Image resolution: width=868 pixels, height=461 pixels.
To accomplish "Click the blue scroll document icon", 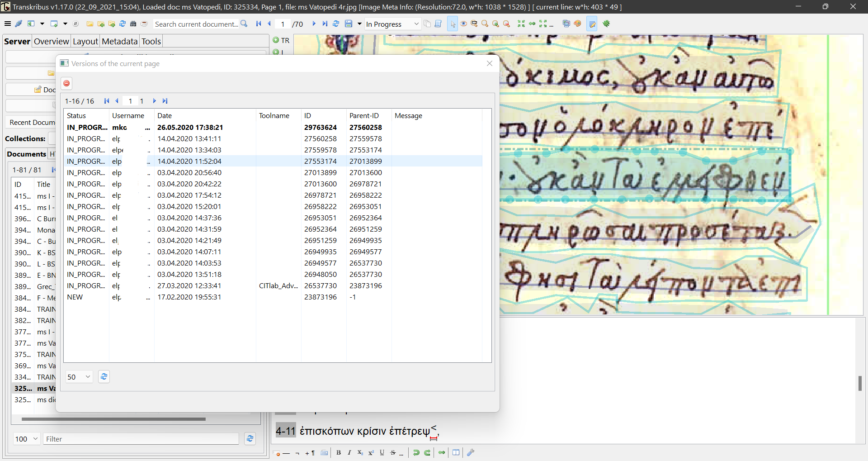I will [x=438, y=24].
